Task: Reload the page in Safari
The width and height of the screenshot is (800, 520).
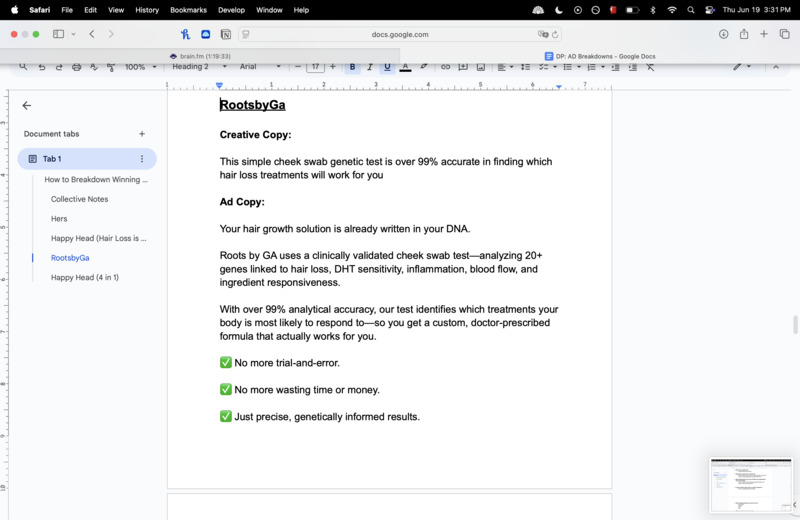Action: tap(555, 34)
